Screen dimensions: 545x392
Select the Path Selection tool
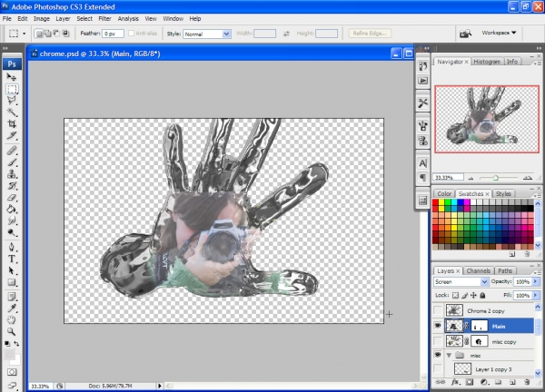tap(12, 270)
